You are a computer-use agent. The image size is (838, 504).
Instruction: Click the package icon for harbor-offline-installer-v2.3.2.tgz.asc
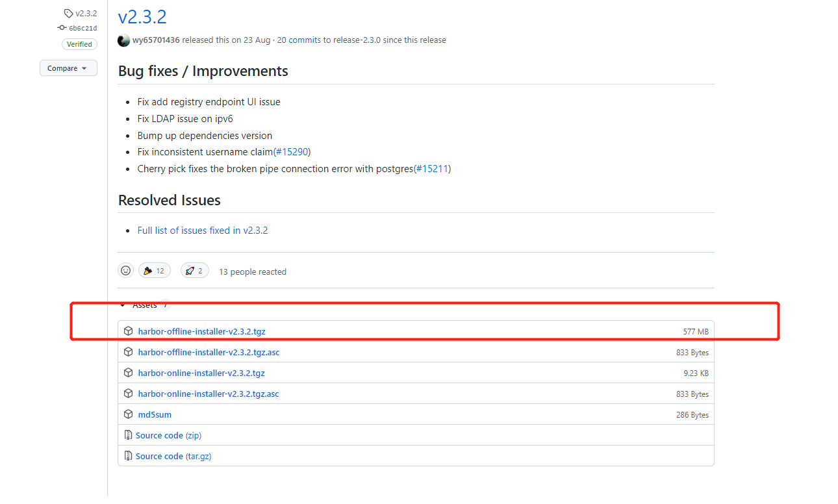129,352
